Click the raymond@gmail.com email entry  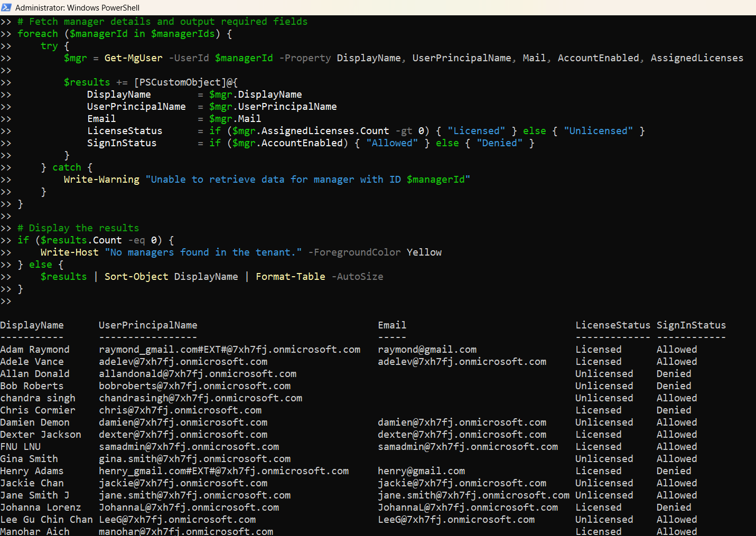pos(427,350)
